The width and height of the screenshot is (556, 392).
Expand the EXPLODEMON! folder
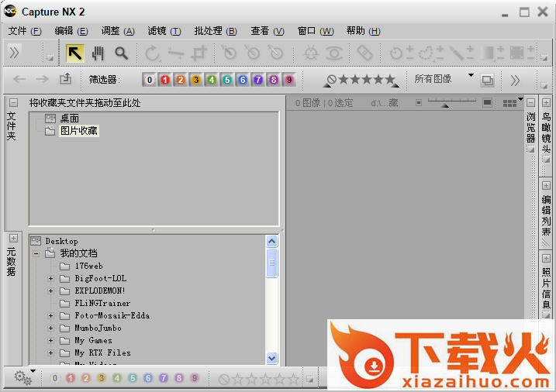click(50, 291)
